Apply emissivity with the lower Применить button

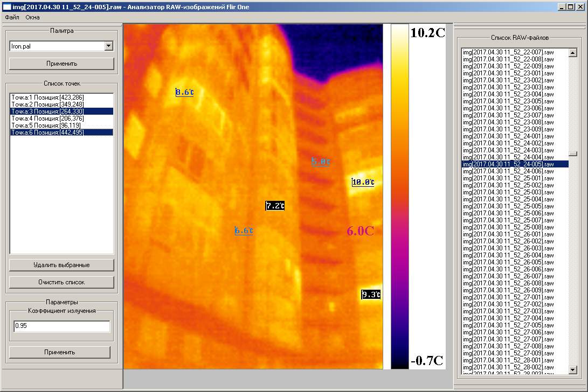60,352
